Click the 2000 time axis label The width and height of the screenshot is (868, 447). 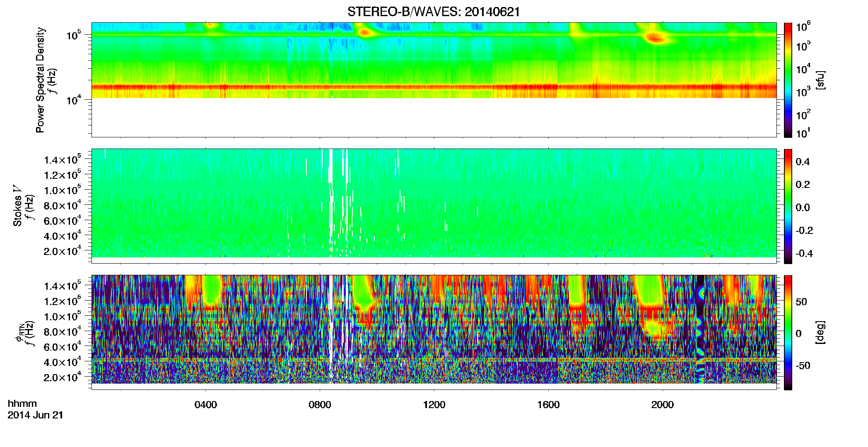pyautogui.click(x=663, y=405)
